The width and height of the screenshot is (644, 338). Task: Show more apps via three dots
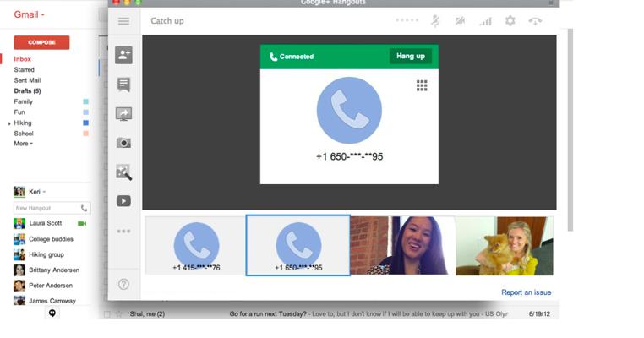[x=123, y=231]
